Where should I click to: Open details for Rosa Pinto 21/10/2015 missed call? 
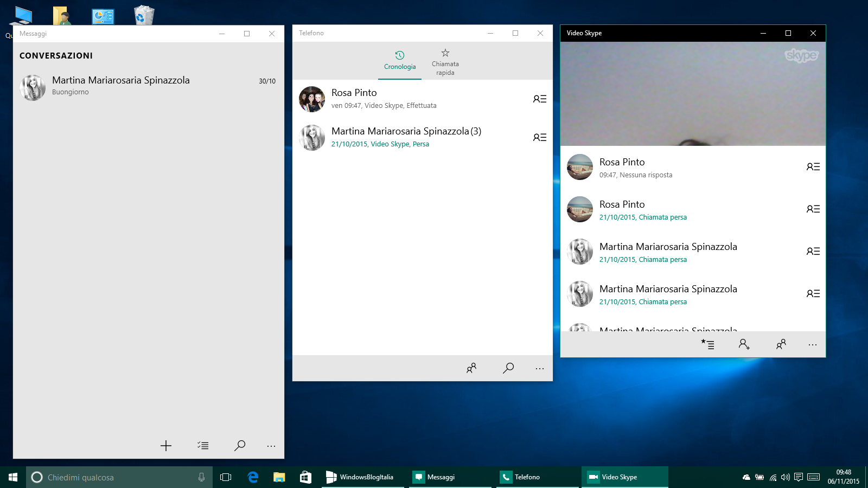(813, 209)
